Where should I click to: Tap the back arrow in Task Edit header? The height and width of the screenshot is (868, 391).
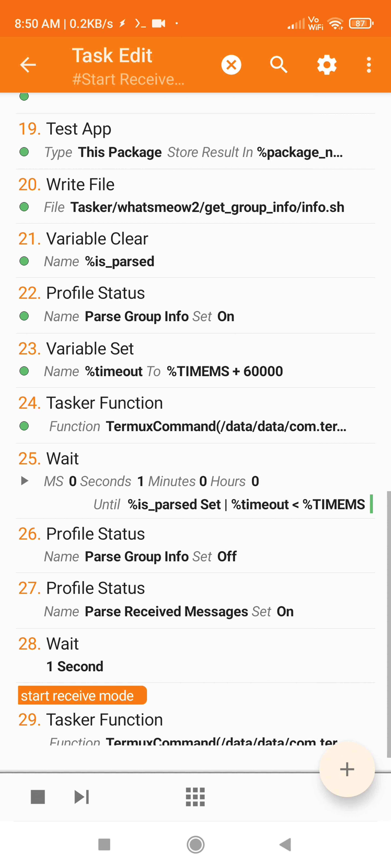(x=28, y=65)
